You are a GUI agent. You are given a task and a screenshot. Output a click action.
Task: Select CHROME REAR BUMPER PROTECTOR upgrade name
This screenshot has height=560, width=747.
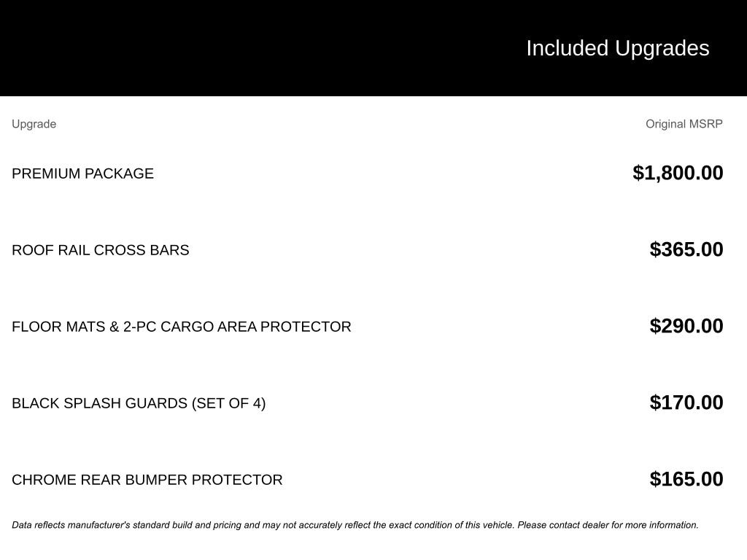coord(147,480)
